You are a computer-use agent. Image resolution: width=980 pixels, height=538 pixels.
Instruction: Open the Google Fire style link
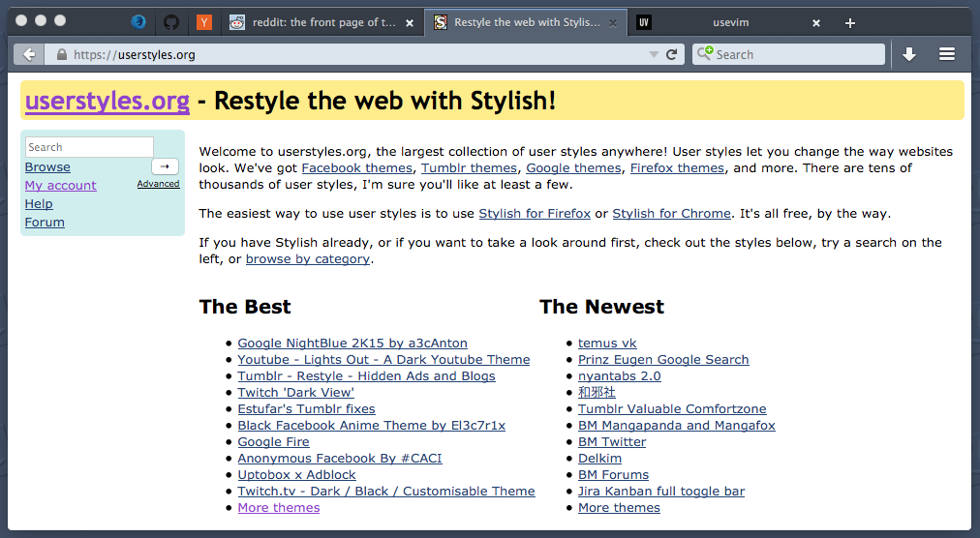coord(273,442)
